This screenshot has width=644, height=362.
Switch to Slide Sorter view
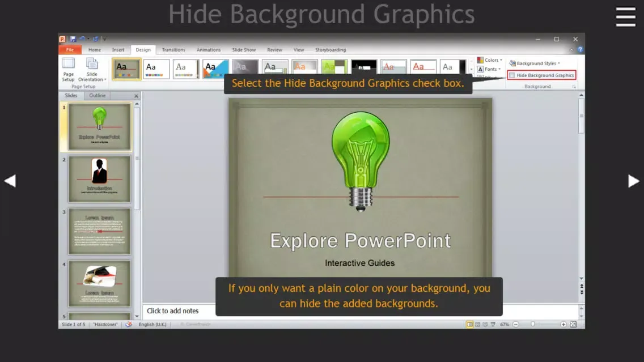478,324
